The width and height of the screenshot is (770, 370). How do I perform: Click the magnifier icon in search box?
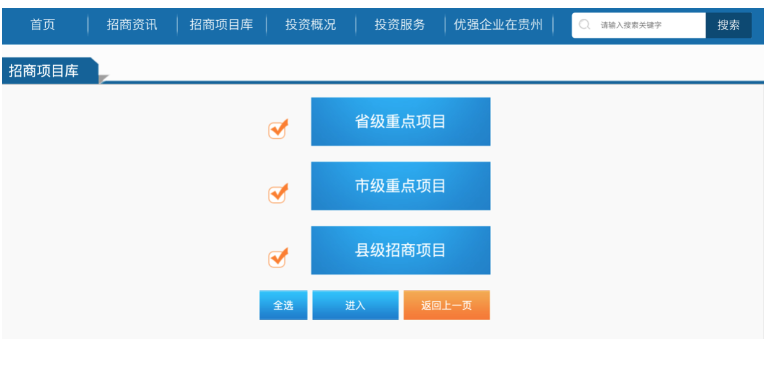click(584, 25)
